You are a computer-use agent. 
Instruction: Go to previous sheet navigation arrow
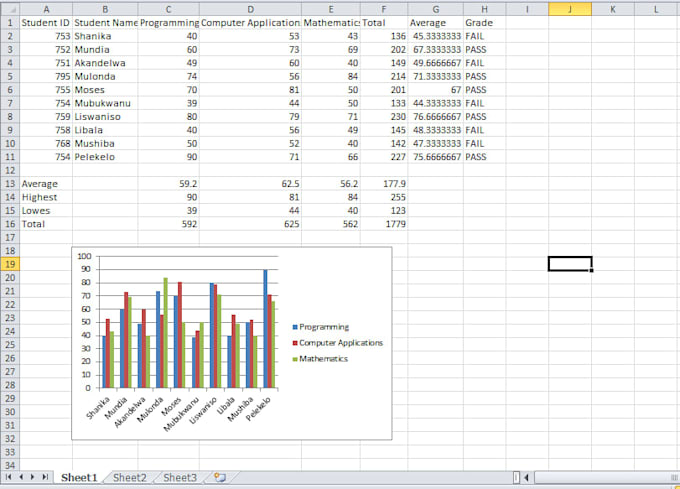click(x=21, y=477)
